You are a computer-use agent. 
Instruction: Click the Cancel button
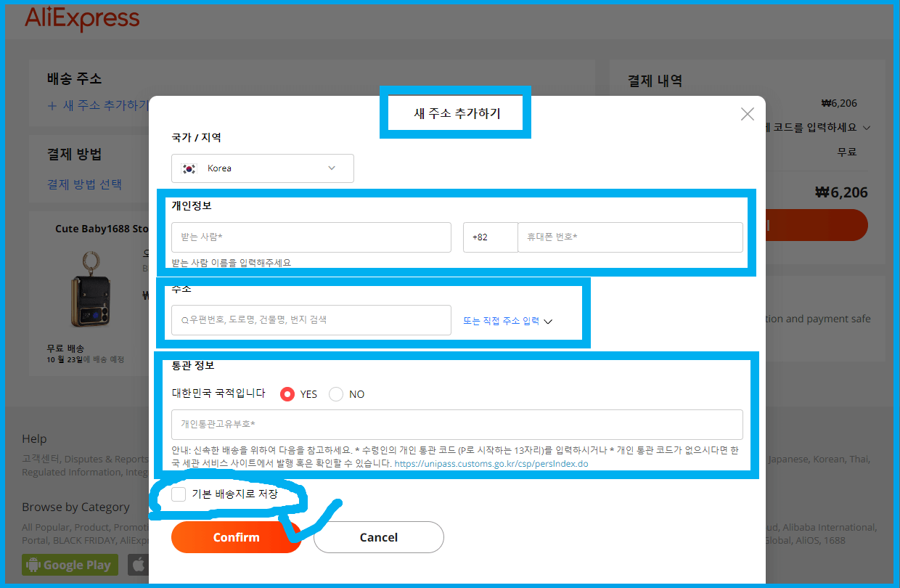click(378, 537)
